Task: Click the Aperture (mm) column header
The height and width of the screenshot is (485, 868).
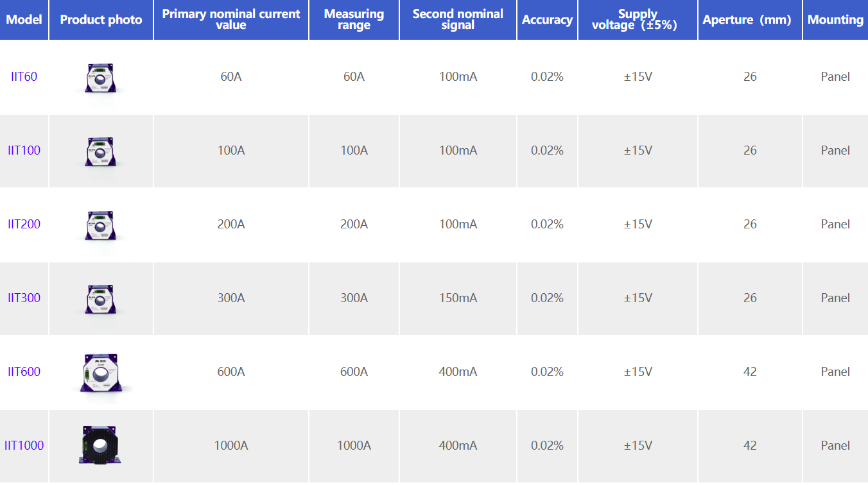Action: click(x=750, y=20)
